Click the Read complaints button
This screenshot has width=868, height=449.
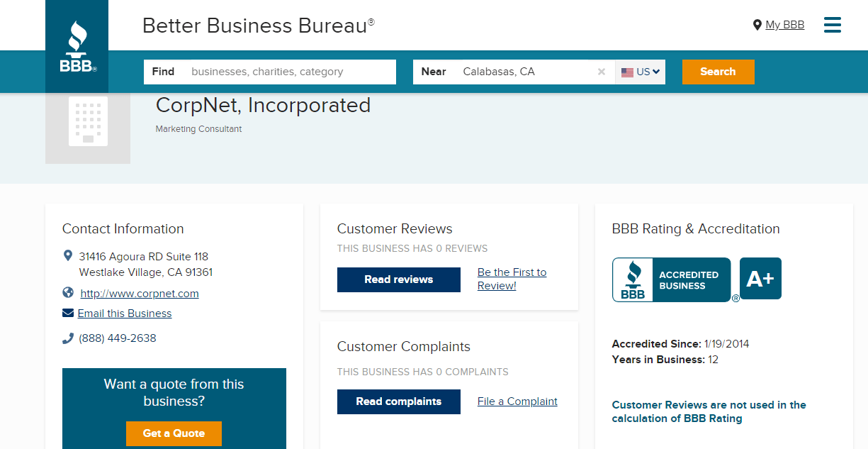(x=399, y=401)
